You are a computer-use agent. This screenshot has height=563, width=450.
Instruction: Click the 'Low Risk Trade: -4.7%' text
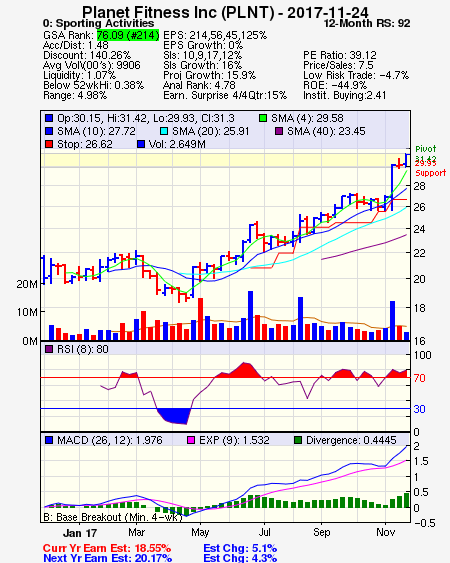point(356,75)
